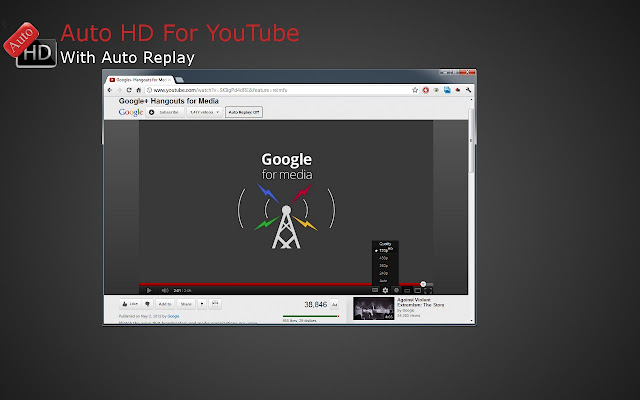640x400 pixels.
Task: Open Chrome wrench menu
Action: coord(469,90)
